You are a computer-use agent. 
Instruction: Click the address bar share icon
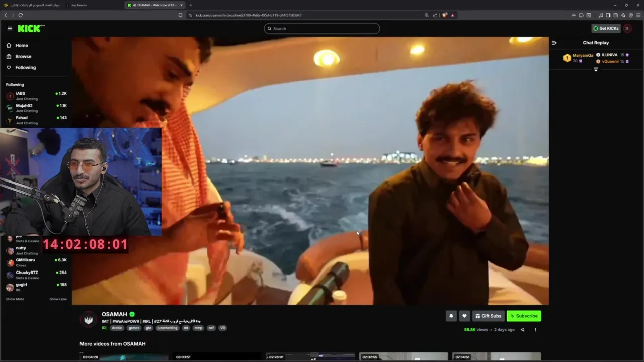point(435,15)
